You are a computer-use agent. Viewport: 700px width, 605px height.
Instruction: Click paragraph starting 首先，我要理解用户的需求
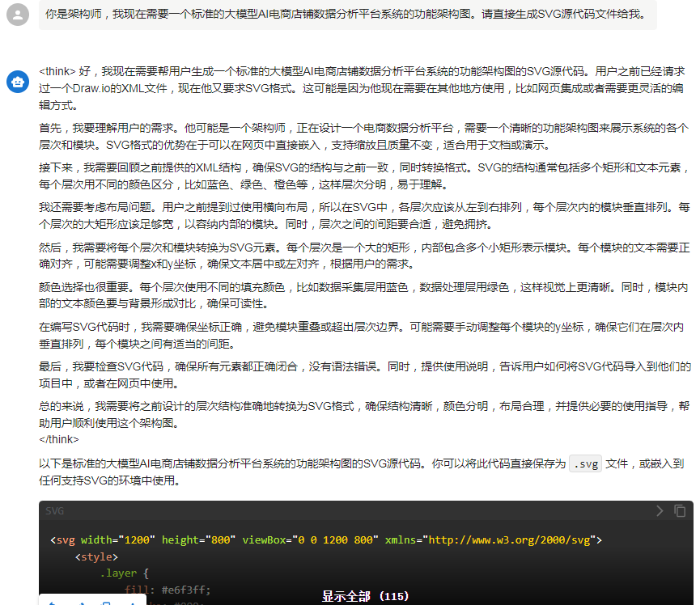pos(364,137)
